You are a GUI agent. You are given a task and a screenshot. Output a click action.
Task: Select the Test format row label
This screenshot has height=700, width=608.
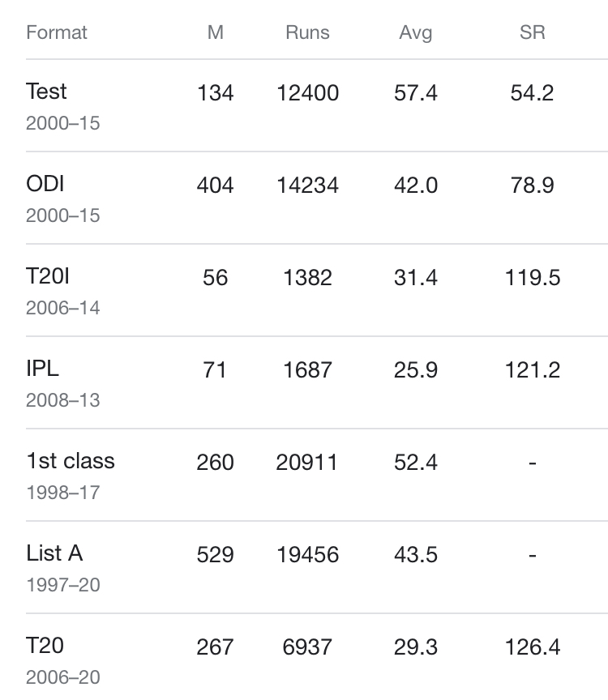tap(46, 92)
